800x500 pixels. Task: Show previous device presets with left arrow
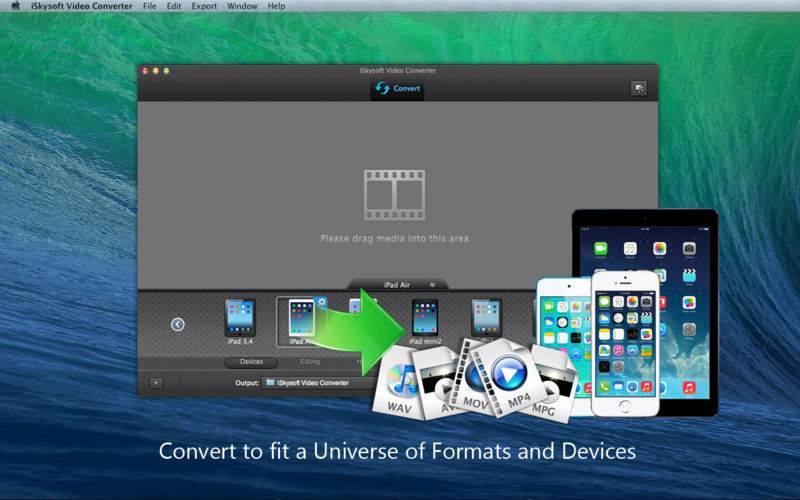pyautogui.click(x=178, y=324)
